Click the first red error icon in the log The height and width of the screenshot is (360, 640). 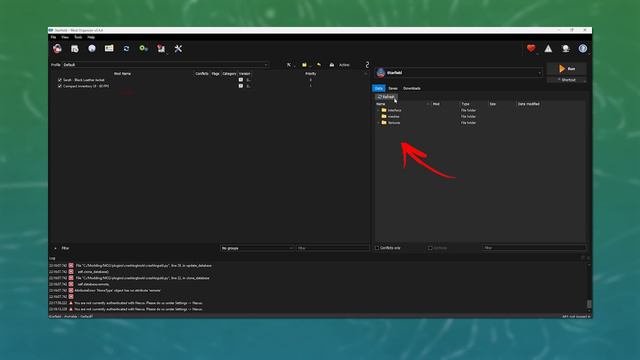tap(71, 265)
